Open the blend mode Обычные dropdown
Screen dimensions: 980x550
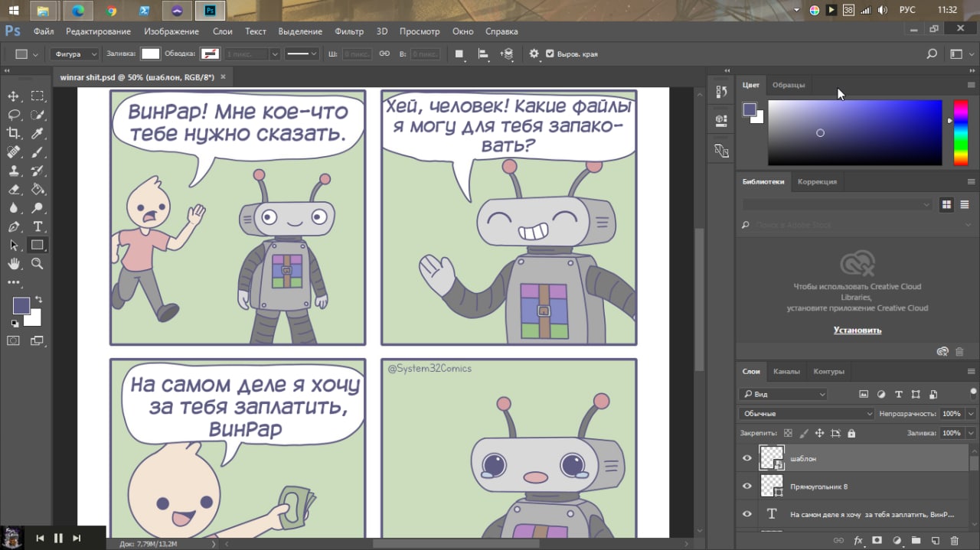[x=806, y=414]
